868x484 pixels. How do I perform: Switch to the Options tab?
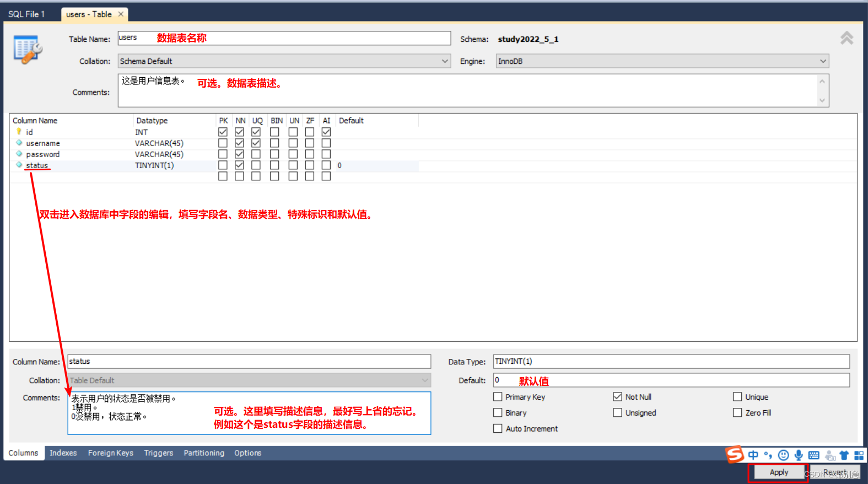click(x=248, y=453)
